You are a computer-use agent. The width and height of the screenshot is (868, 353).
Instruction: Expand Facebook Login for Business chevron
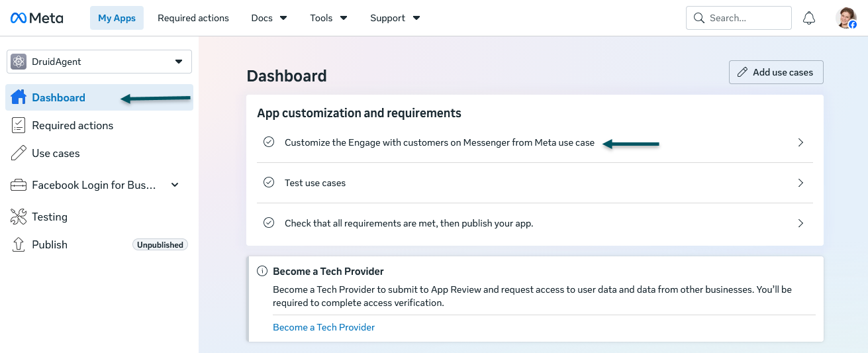coord(175,185)
